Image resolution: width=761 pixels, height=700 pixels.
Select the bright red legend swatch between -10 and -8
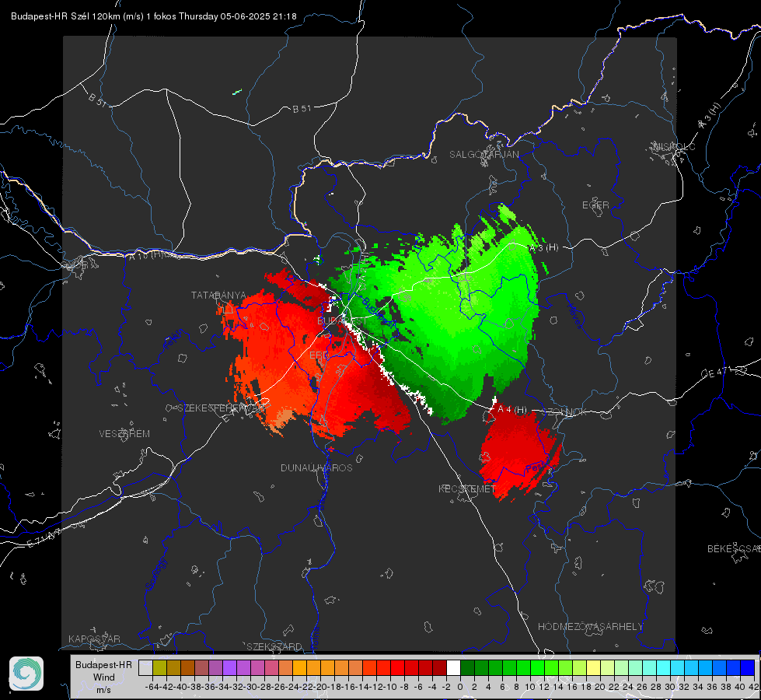(397, 668)
